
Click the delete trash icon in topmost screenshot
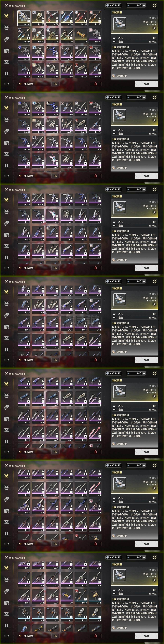tap(96, 84)
